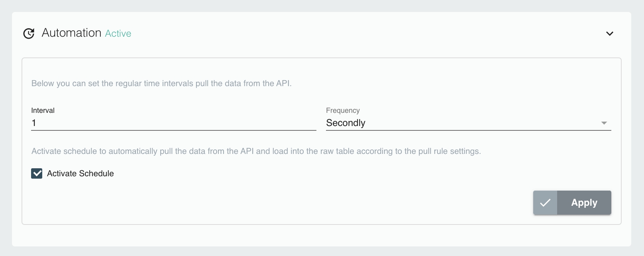644x256 pixels.
Task: Uncheck the Activate Schedule checkbox
Action: click(37, 173)
